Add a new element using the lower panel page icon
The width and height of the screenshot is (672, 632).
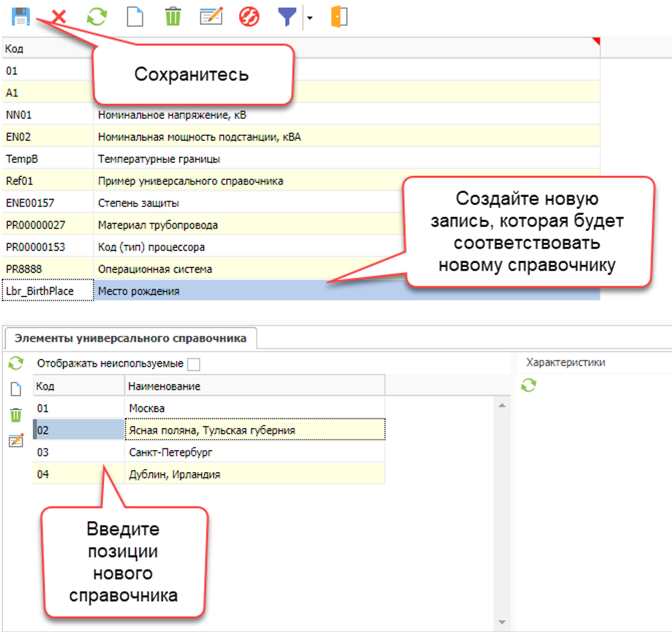click(16, 389)
